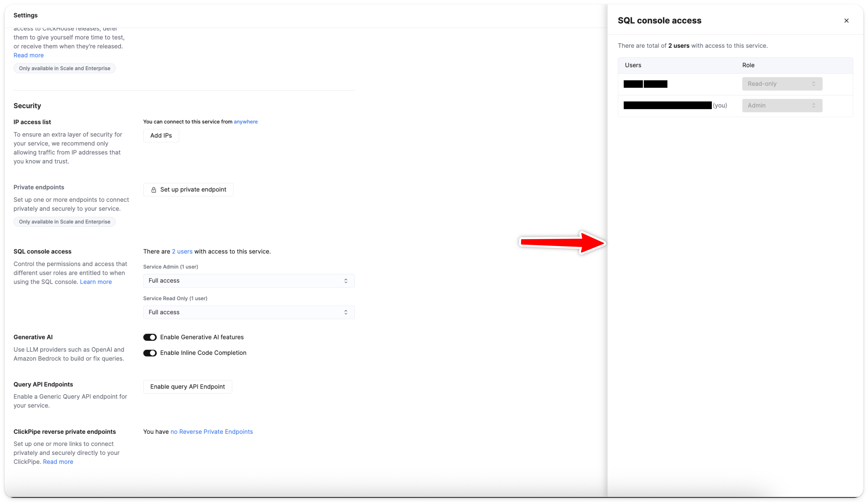868x502 pixels.
Task: Open the Admin role dropdown
Action: tap(782, 106)
